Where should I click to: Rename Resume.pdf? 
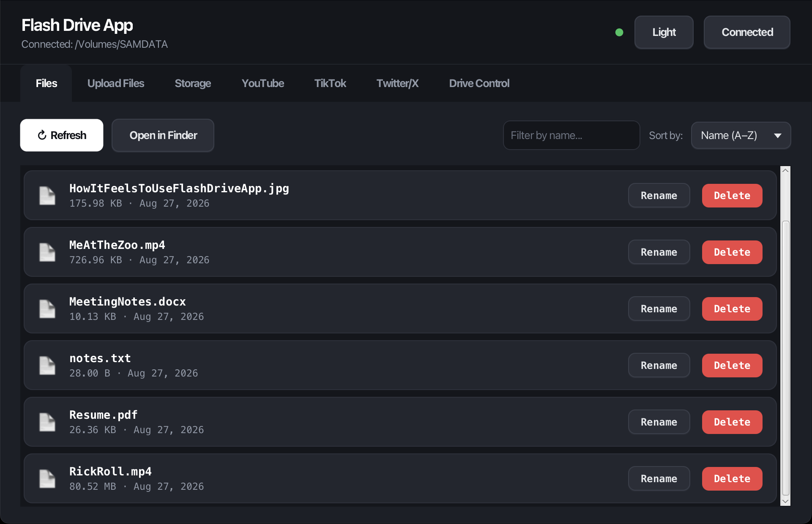coord(659,422)
